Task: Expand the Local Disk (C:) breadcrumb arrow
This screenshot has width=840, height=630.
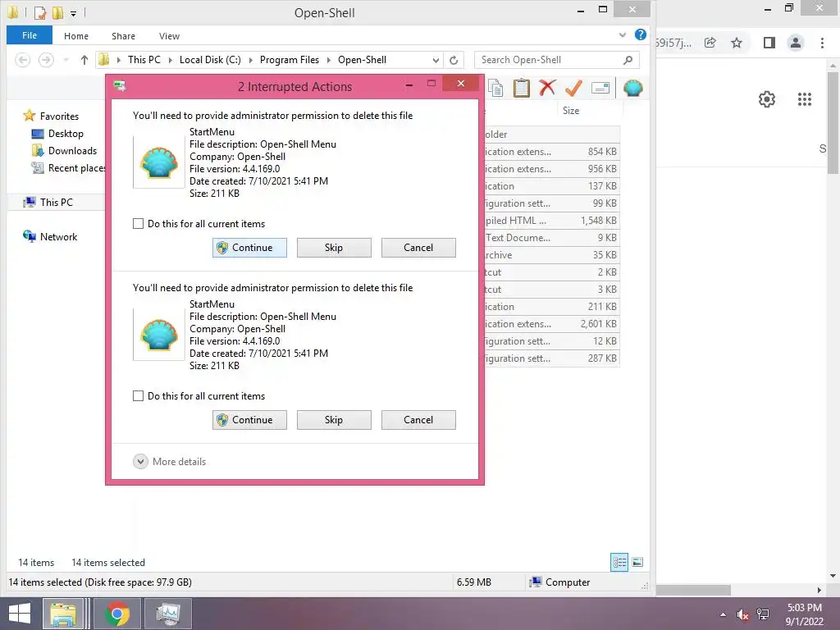Action: click(251, 60)
